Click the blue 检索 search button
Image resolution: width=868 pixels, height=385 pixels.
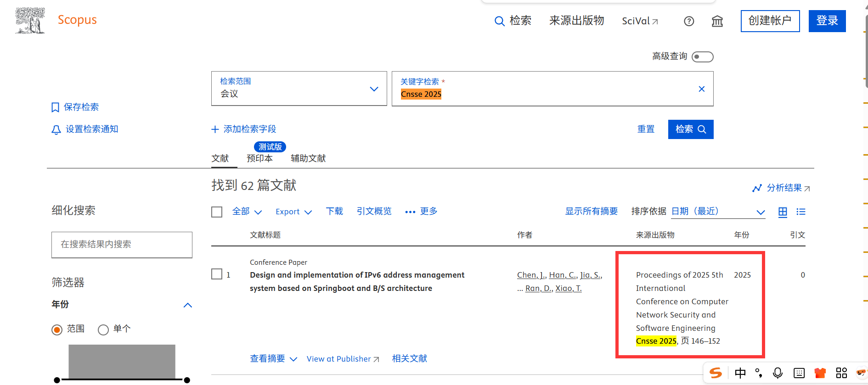[691, 129]
